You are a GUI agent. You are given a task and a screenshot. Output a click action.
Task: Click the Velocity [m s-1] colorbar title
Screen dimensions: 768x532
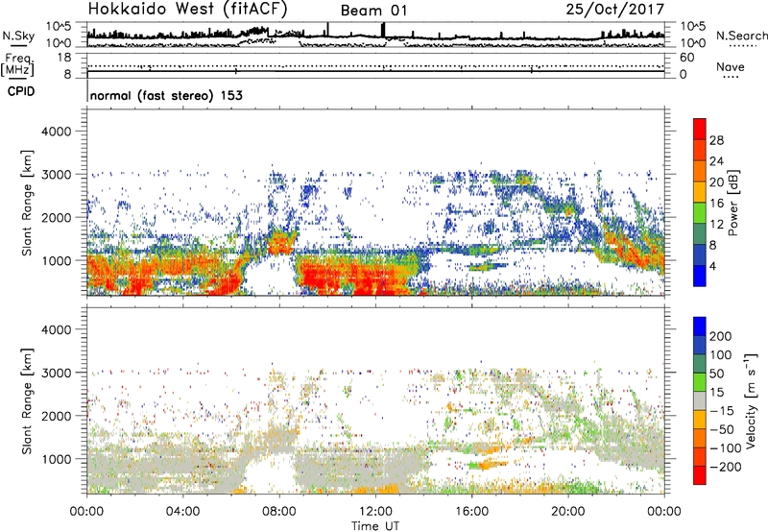(x=750, y=400)
